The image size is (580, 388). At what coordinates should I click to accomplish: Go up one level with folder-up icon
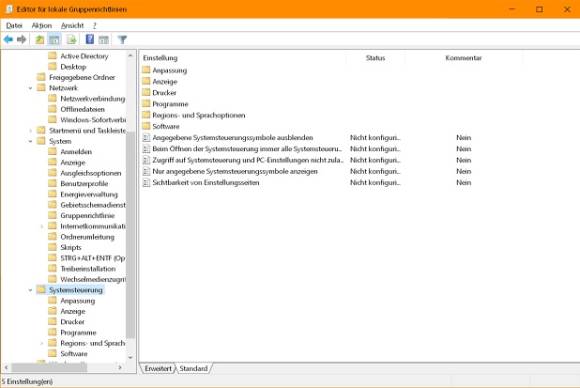(40, 39)
